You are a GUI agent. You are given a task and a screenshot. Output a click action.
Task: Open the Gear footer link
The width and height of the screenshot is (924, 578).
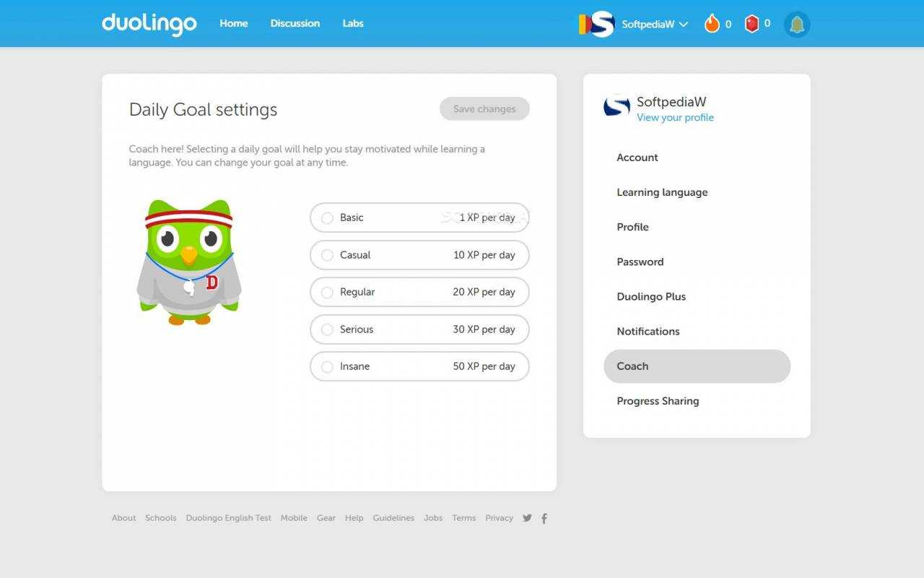(x=326, y=518)
